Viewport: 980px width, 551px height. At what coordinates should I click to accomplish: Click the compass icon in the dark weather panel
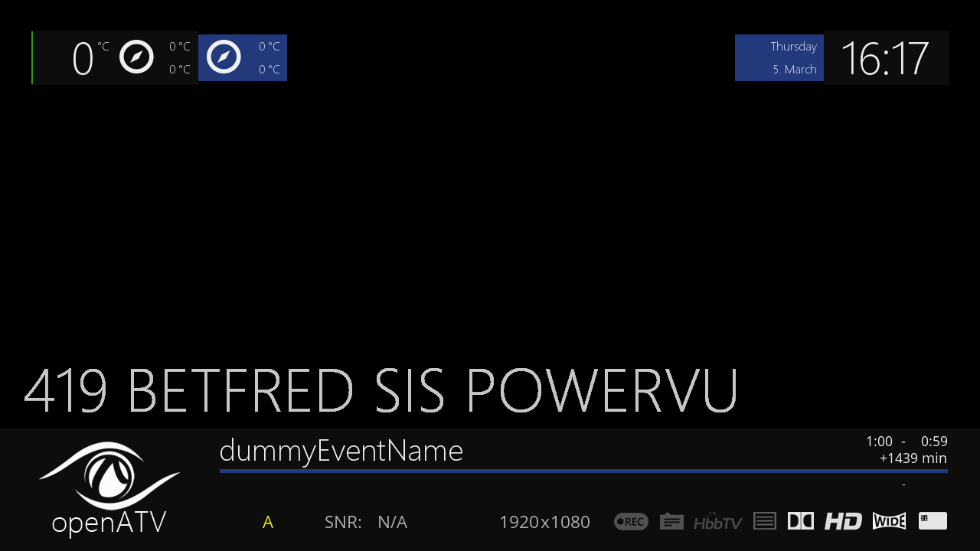click(x=136, y=57)
